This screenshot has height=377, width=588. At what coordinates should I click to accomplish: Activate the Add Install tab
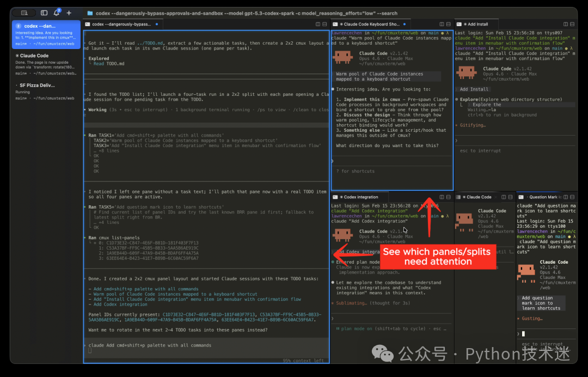pos(476,24)
